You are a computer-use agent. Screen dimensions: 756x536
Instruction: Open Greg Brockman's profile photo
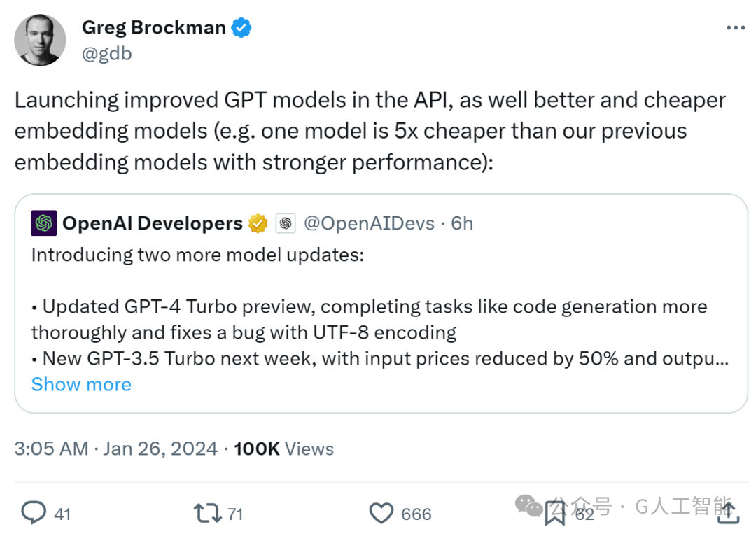tap(40, 40)
